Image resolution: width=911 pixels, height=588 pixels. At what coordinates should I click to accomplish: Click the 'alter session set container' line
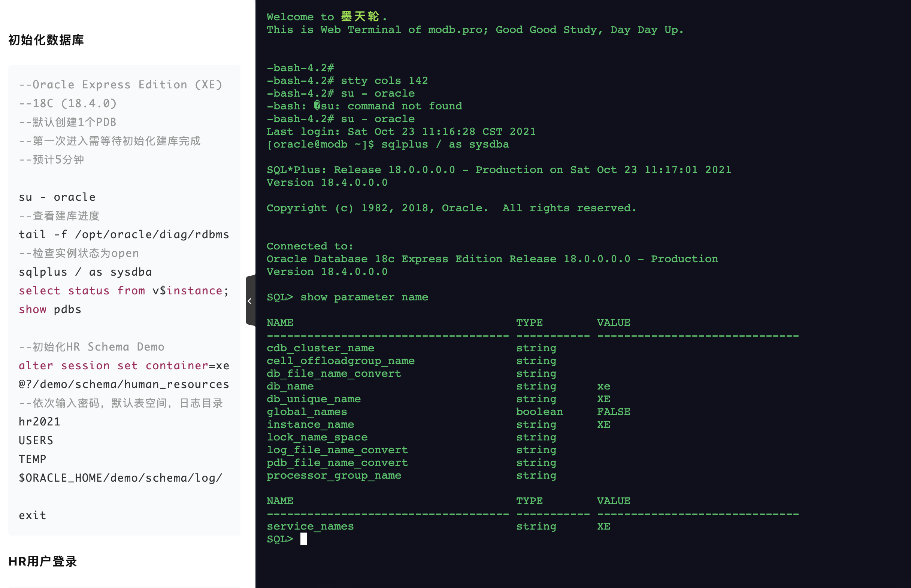click(x=123, y=366)
